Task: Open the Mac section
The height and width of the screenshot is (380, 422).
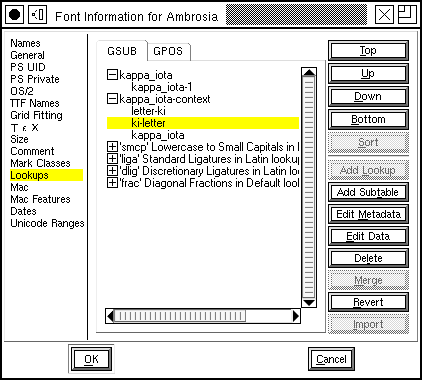Action: point(19,187)
